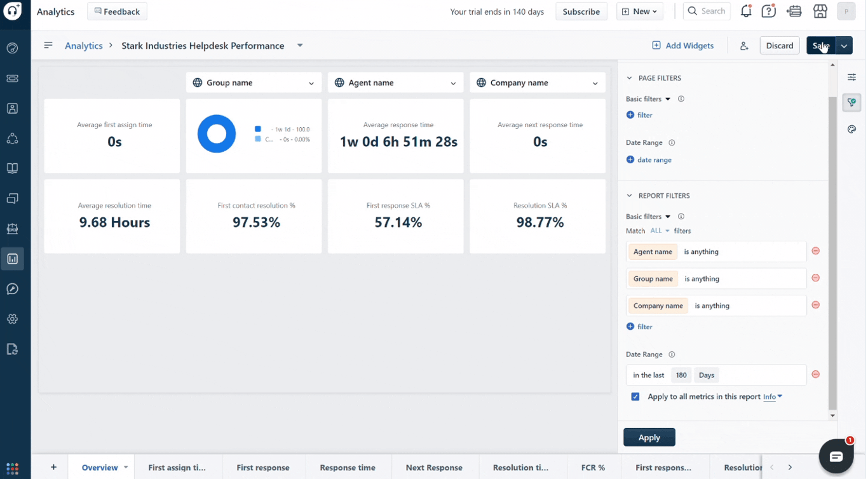Click the Save button
Image resolution: width=868 pixels, height=479 pixels.
tap(822, 46)
